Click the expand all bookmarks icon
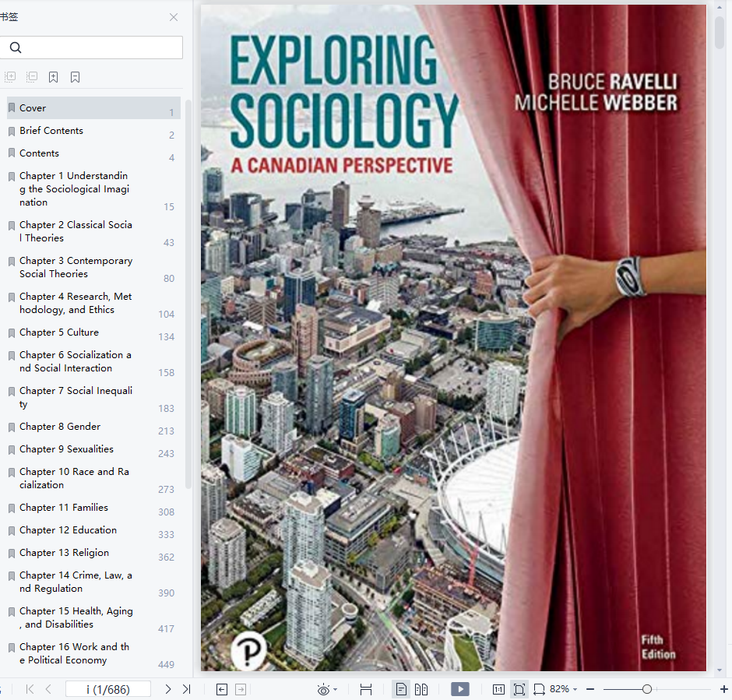This screenshot has height=700, width=732. (x=10, y=77)
